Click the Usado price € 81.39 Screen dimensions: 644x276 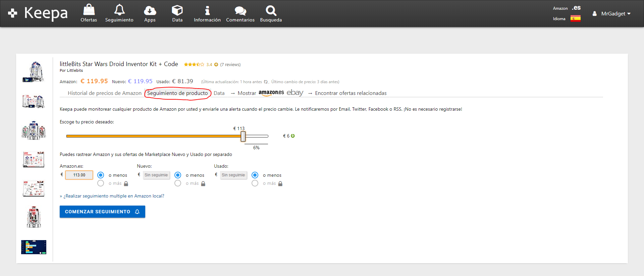click(x=182, y=81)
